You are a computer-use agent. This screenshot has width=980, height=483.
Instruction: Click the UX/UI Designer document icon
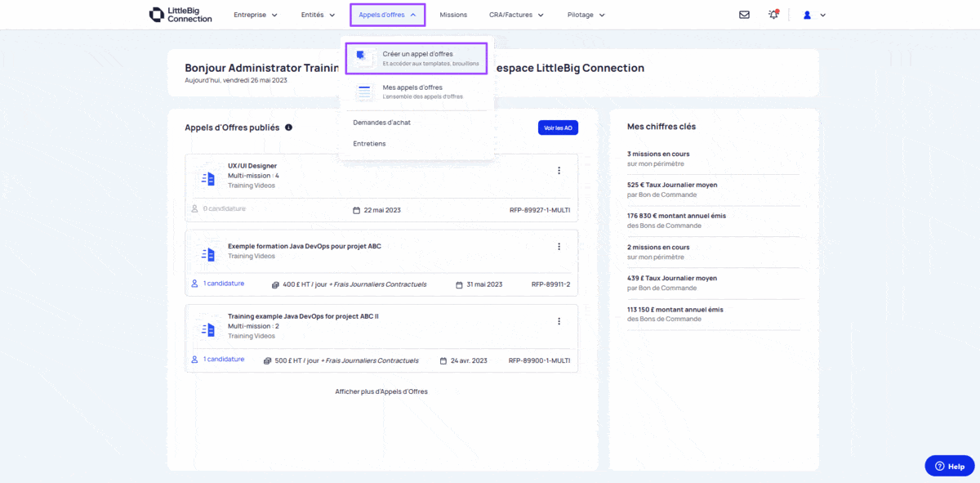click(208, 178)
